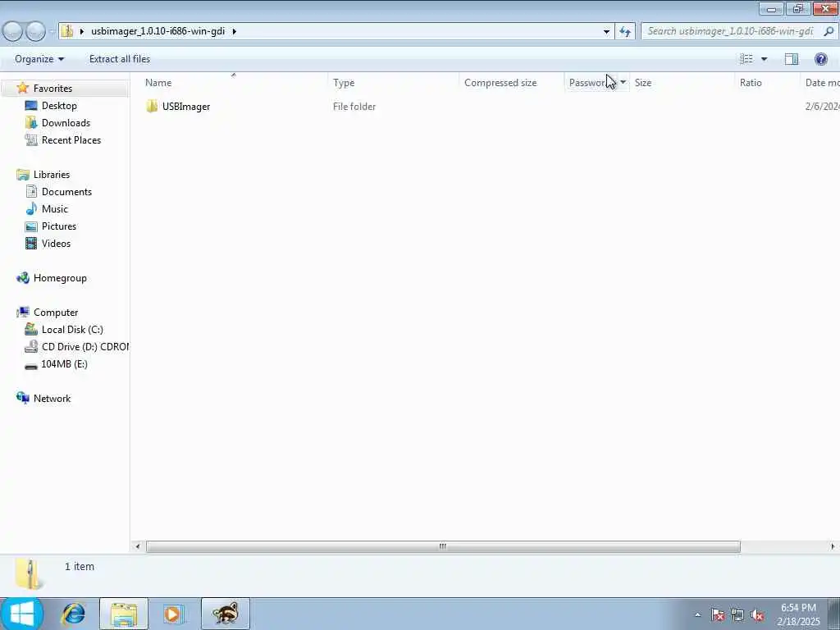Click the 'File folder' type cell
Screen dimensions: 840x630
pyautogui.click(x=354, y=107)
